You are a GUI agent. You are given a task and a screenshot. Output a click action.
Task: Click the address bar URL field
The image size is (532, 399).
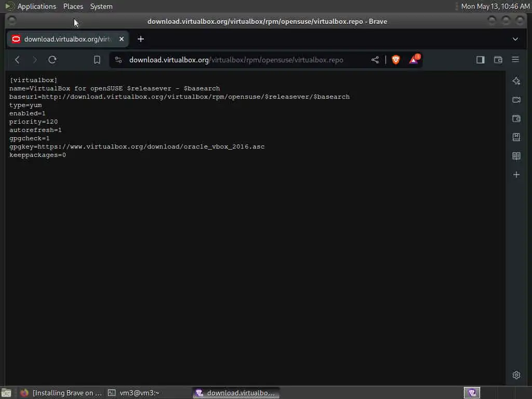tap(236, 60)
